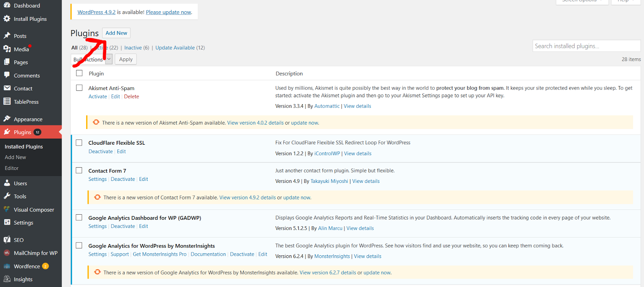This screenshot has height=287, width=644.
Task: Open the iControlWP author link
Action: (x=327, y=154)
